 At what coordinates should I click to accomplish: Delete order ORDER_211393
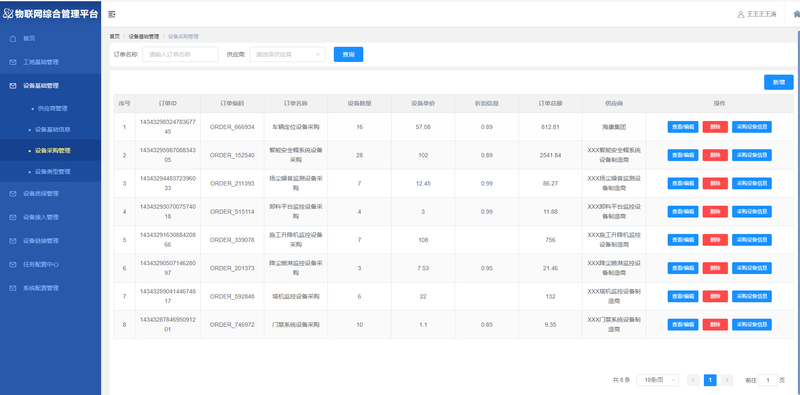(x=715, y=183)
